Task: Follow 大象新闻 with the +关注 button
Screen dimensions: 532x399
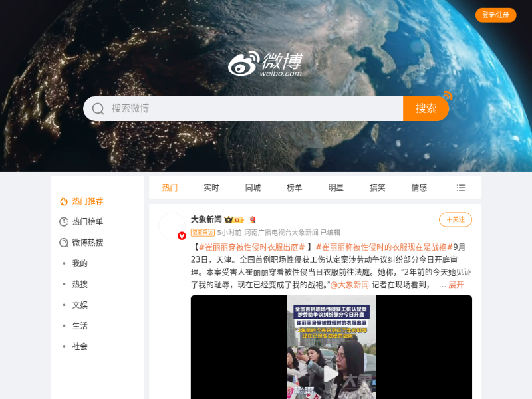Action: [x=456, y=219]
